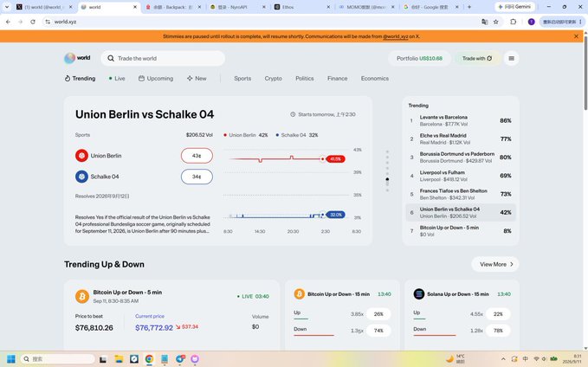This screenshot has width=588, height=367.
Task: Pick Up 22% on Solana 15 min
Action: pos(498,314)
